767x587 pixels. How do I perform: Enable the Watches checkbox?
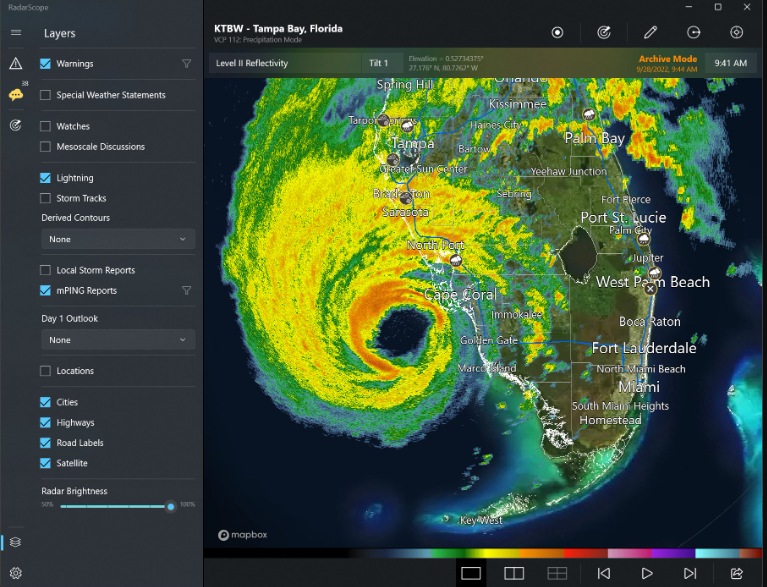click(45, 126)
